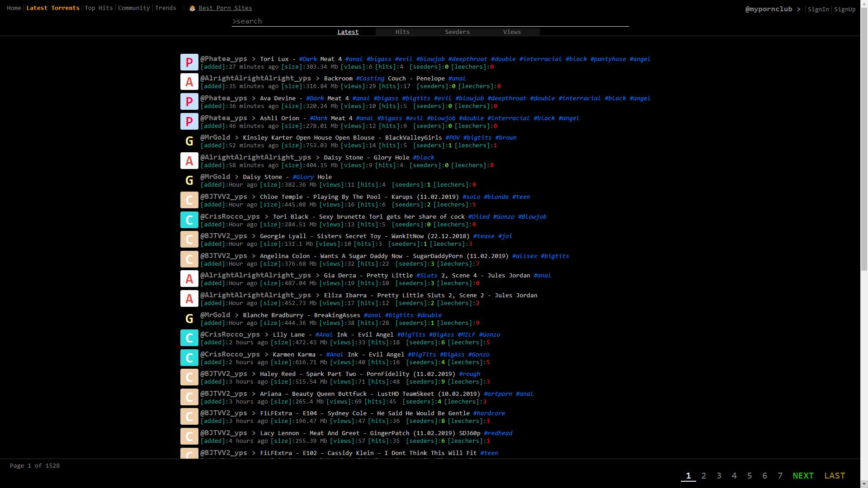The image size is (868, 488).
Task: Open the Top Hits menu item
Action: tap(99, 8)
